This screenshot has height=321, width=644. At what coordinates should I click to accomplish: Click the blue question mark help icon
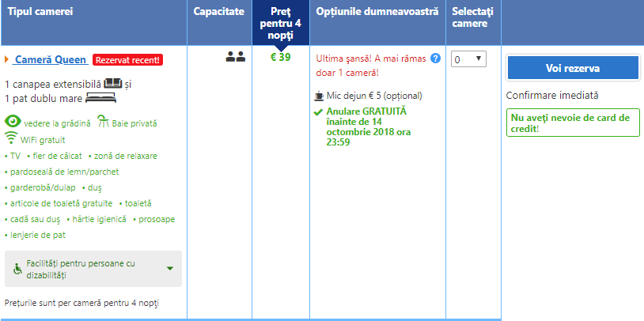click(x=435, y=58)
